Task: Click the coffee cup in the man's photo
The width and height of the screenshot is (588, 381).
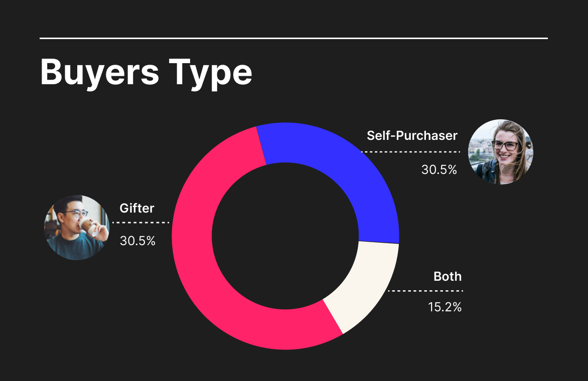Action: point(88,226)
